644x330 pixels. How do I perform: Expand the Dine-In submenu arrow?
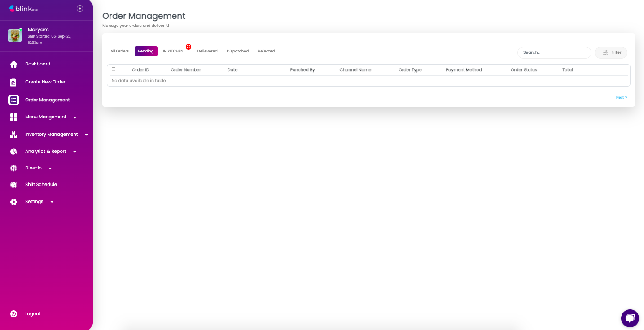point(50,169)
